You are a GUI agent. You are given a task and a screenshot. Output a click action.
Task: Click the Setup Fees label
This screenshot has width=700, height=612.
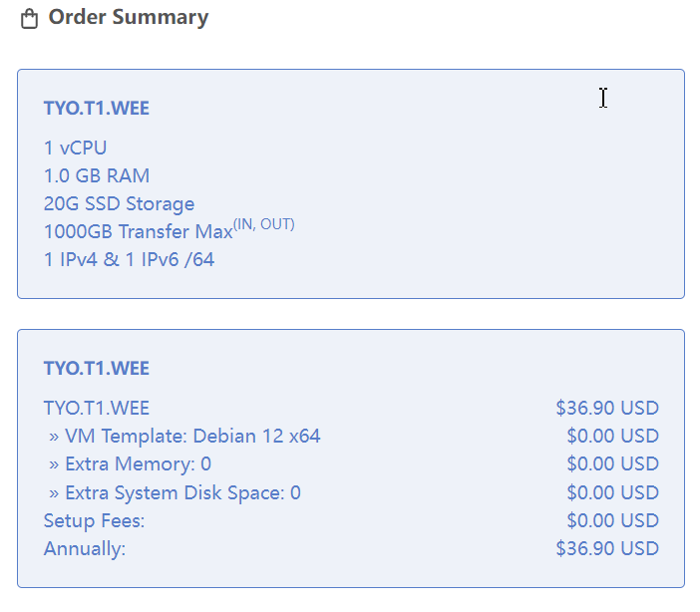tap(94, 521)
